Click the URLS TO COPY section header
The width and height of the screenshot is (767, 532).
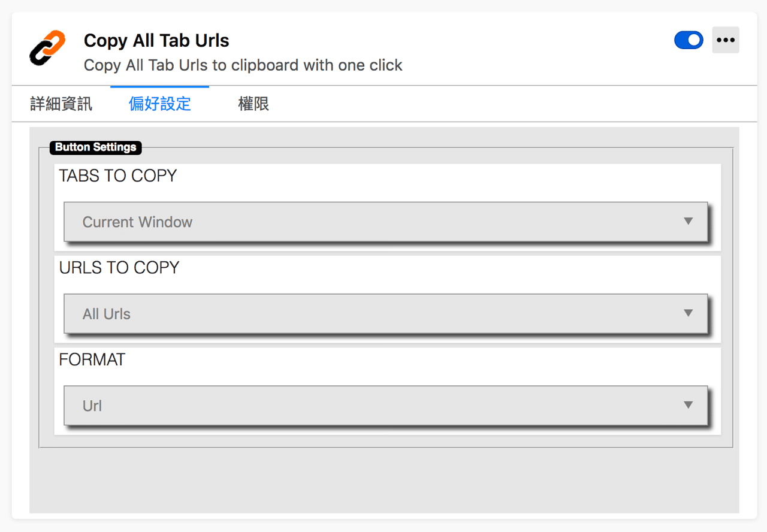tap(119, 267)
